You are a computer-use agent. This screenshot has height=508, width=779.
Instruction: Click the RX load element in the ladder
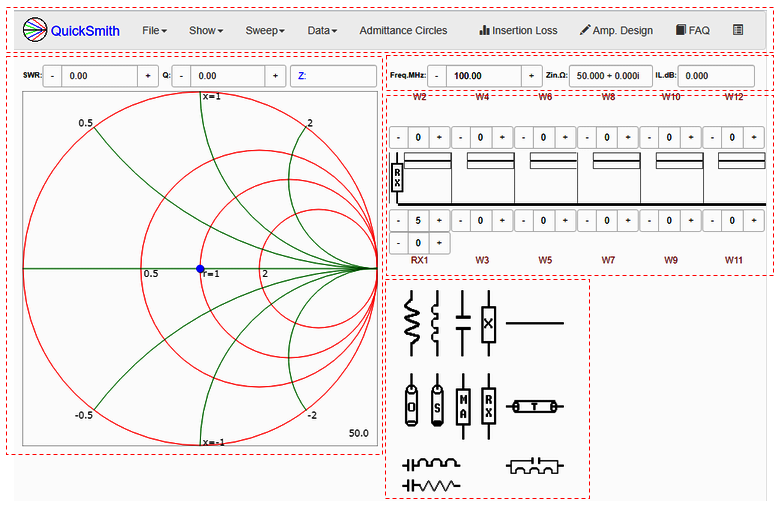click(397, 178)
